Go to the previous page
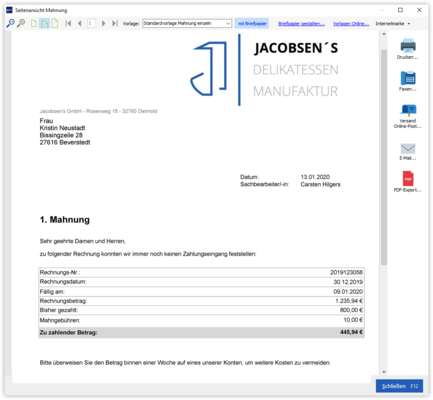 [x=79, y=23]
